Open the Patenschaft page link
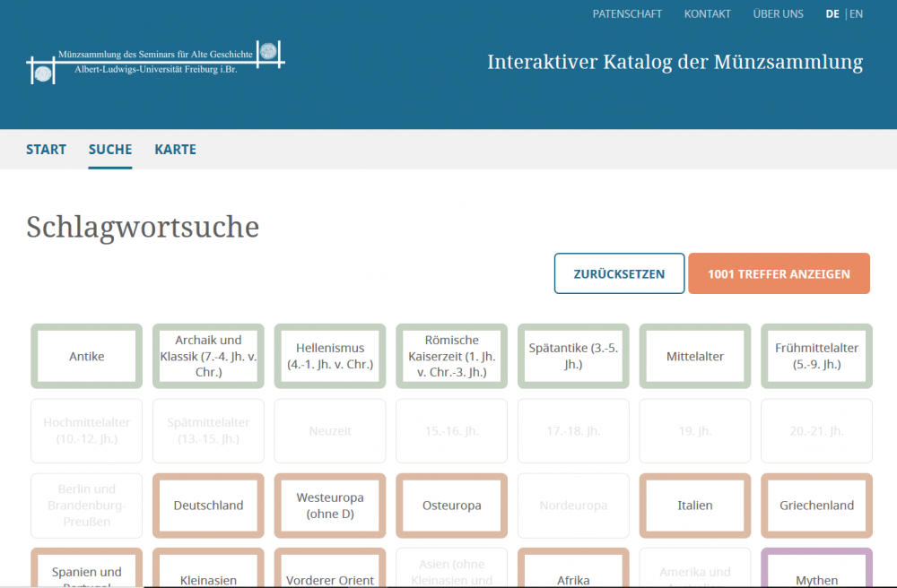Viewport: 897px width, 588px height. tap(627, 13)
